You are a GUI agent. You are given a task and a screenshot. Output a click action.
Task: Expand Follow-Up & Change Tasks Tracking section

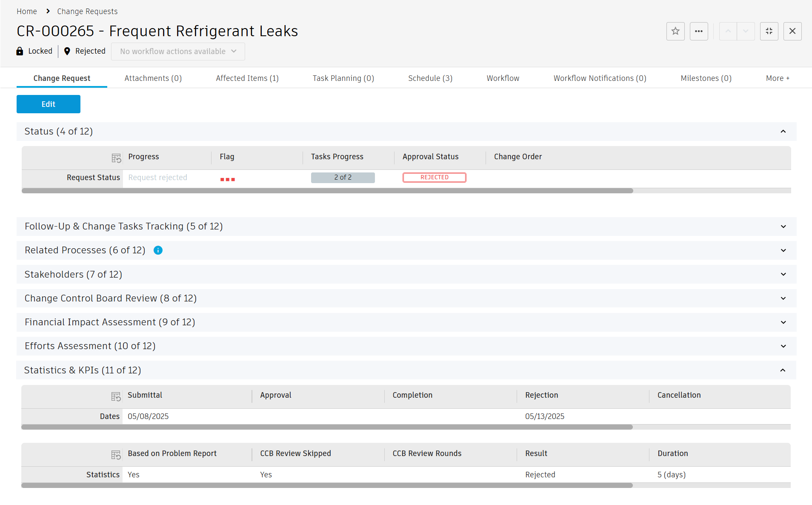(x=783, y=227)
